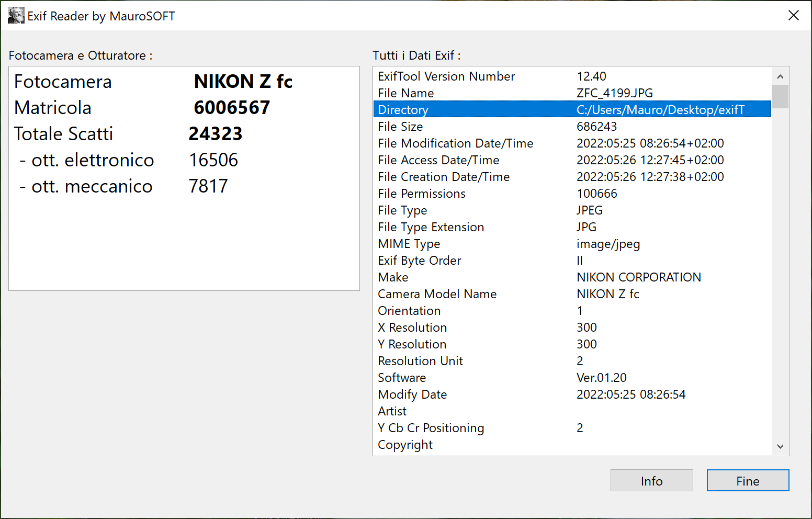Select the File Creation Date/Time row
Screen dimensions: 812x519
[x=572, y=177]
